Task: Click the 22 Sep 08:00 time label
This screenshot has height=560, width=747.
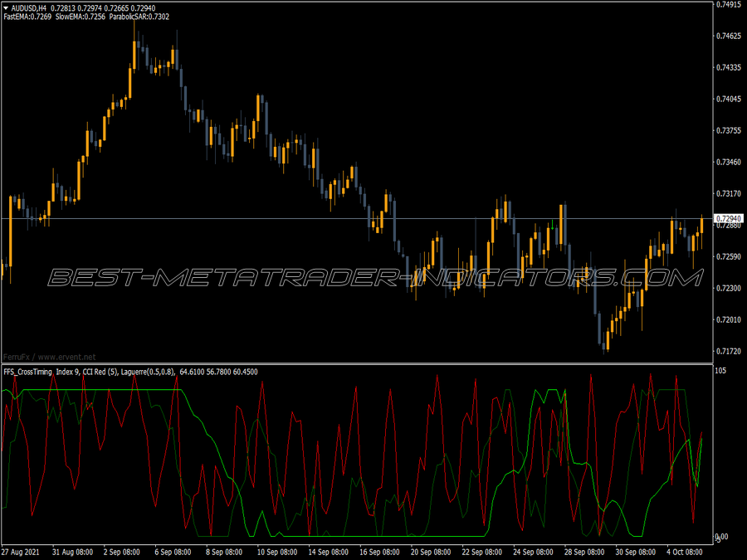Action: coord(481,552)
